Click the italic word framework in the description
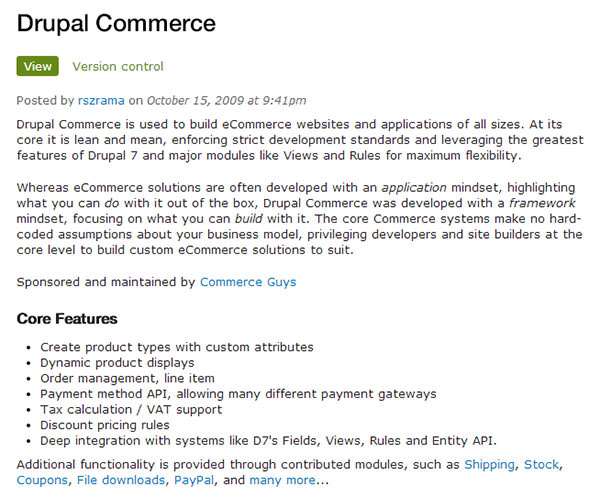600x497 pixels. pos(542,203)
